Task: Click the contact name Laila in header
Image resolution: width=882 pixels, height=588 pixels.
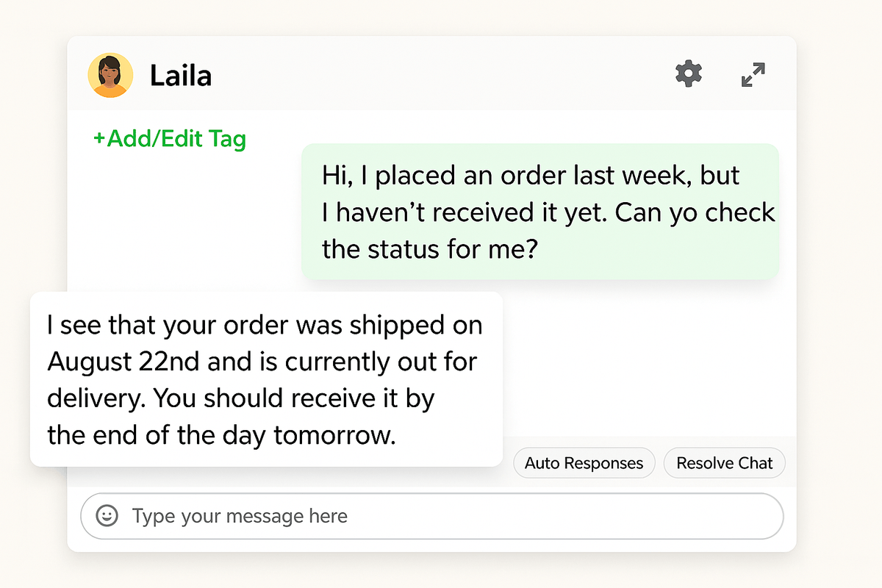Action: pyautogui.click(x=181, y=75)
